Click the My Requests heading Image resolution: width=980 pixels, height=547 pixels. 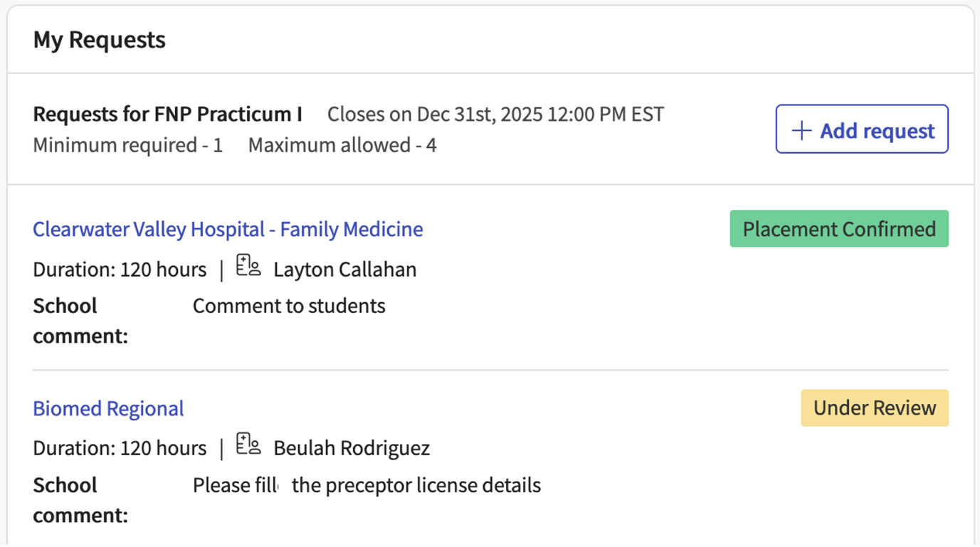click(x=99, y=40)
